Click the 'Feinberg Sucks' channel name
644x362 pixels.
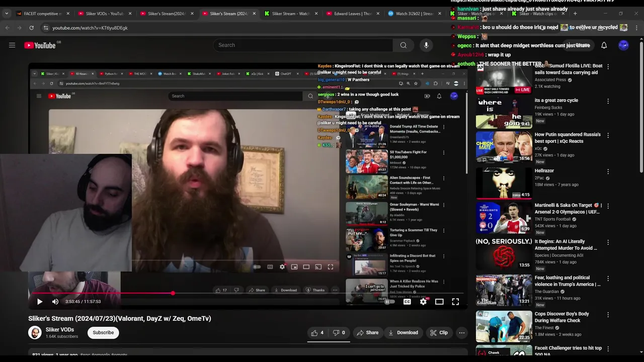(x=548, y=108)
